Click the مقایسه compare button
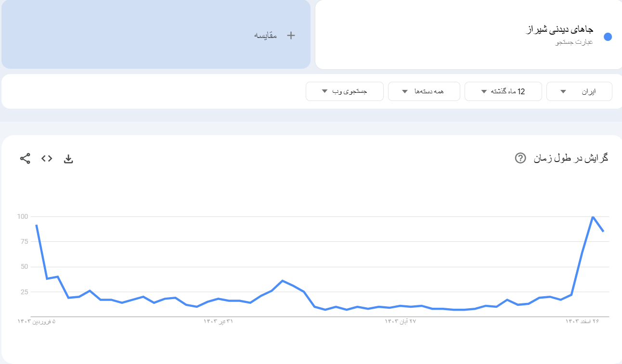 (x=266, y=35)
